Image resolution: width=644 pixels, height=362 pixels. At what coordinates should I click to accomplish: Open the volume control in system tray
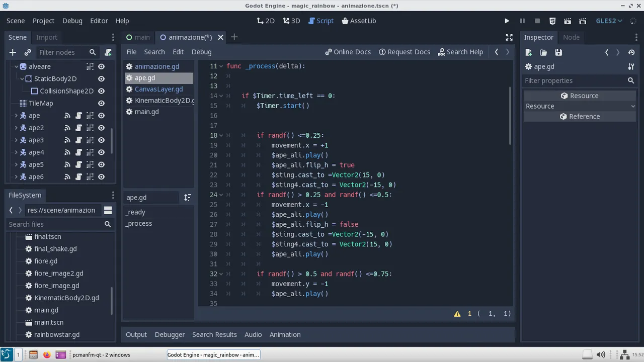(x=600, y=354)
